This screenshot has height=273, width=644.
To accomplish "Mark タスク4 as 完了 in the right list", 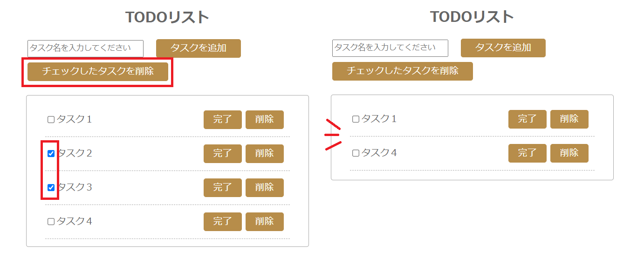I will tap(527, 153).
